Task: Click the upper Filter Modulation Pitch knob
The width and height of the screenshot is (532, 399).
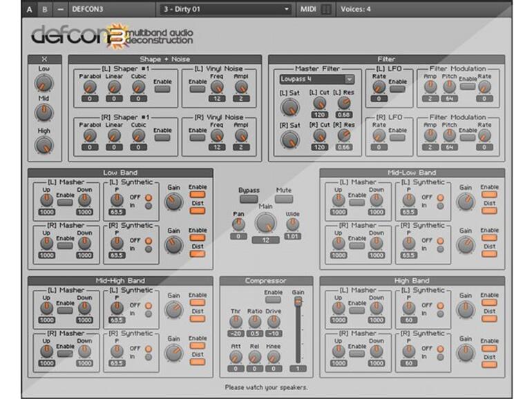Action: tap(449, 87)
